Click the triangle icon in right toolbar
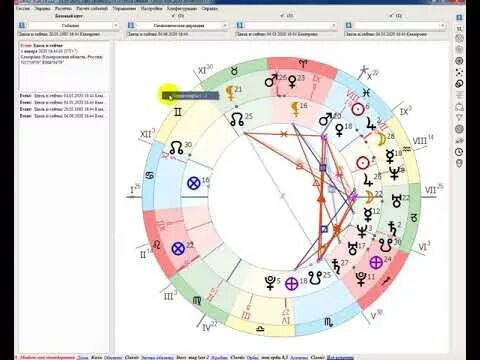Image resolution: width=480 pixels, height=360 pixels. click(459, 117)
